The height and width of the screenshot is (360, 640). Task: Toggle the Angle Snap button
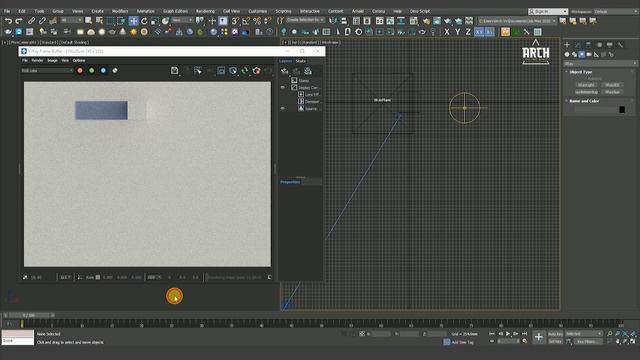[246, 21]
